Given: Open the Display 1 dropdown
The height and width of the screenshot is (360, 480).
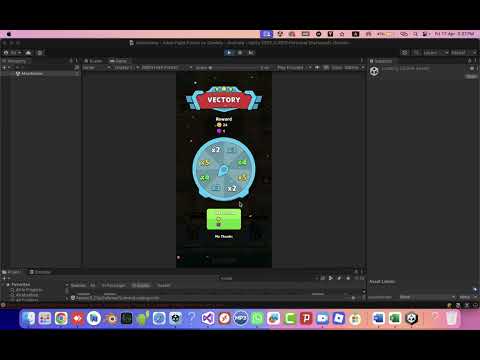Looking at the screenshot, I should (x=126, y=68).
